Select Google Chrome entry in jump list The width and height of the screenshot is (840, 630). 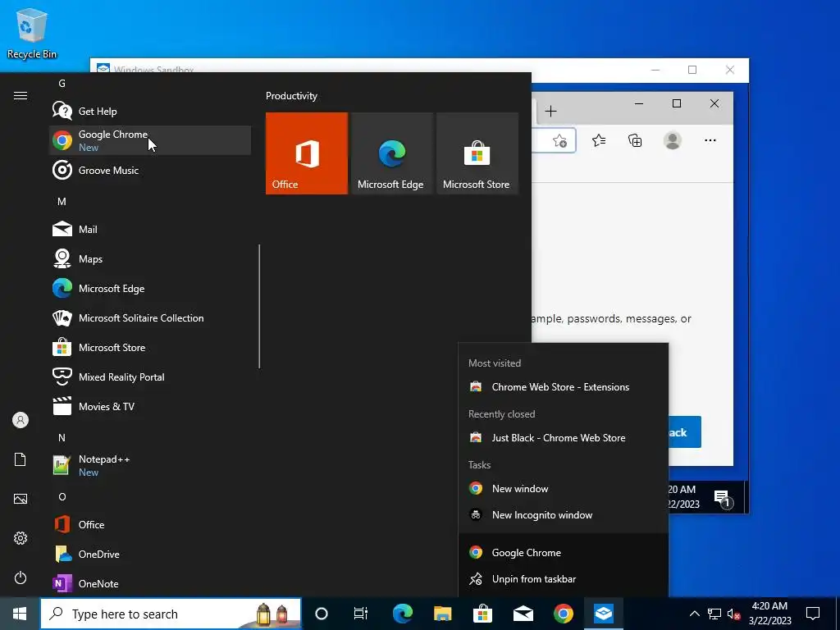[x=564, y=552]
